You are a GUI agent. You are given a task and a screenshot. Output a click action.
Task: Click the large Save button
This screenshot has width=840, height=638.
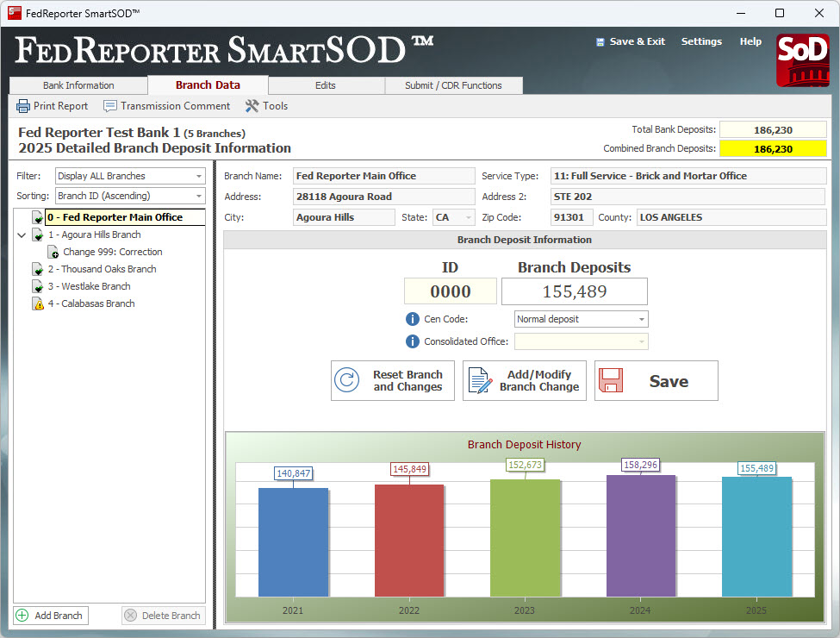point(656,380)
